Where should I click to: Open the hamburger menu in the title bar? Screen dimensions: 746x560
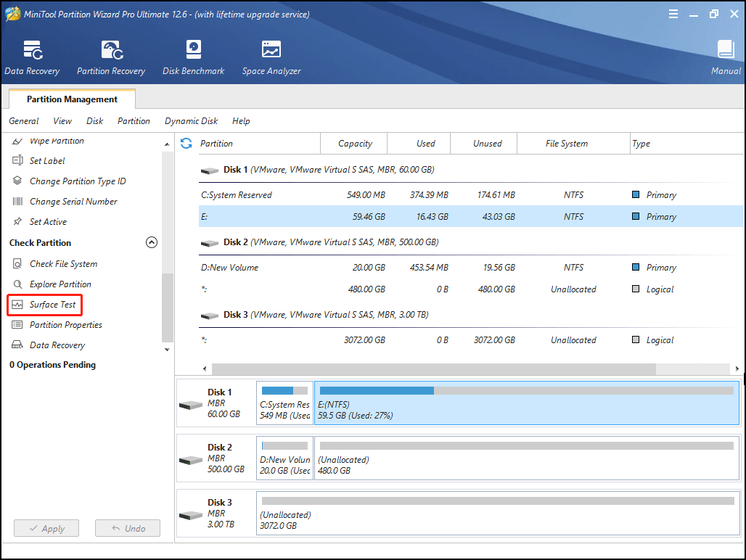[x=673, y=15]
